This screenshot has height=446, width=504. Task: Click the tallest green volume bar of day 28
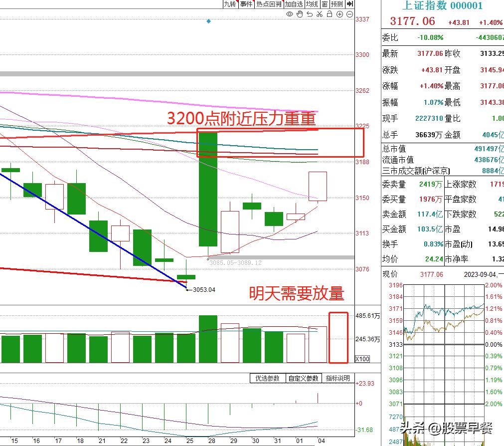208,339
